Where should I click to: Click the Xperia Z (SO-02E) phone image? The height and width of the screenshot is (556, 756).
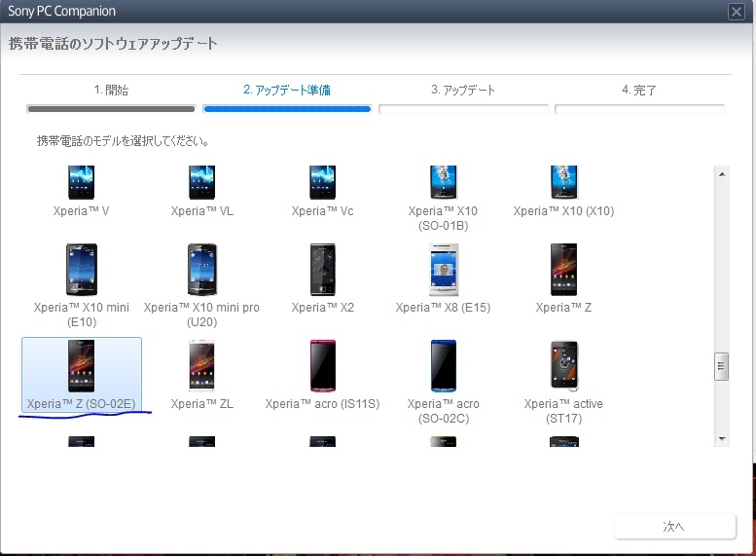[81, 366]
